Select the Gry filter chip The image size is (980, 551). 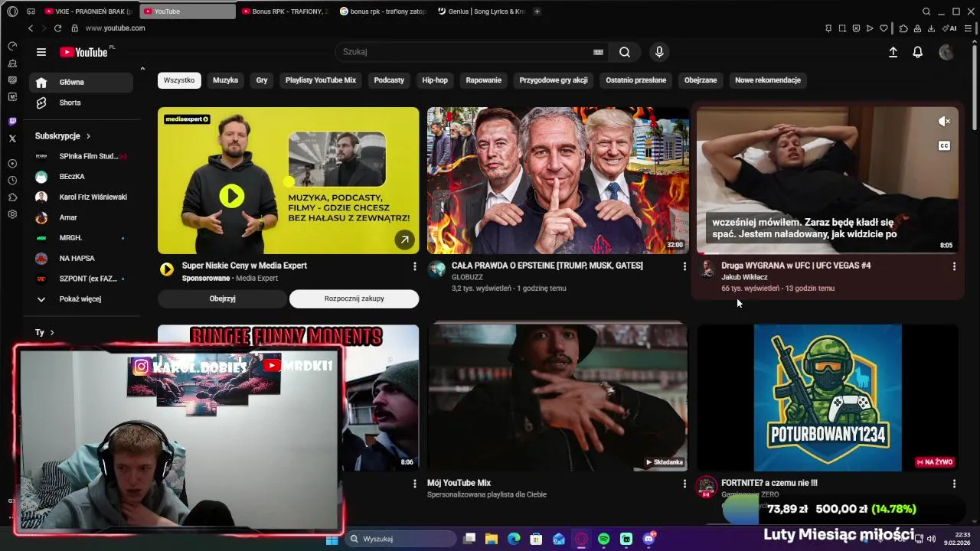click(x=262, y=80)
